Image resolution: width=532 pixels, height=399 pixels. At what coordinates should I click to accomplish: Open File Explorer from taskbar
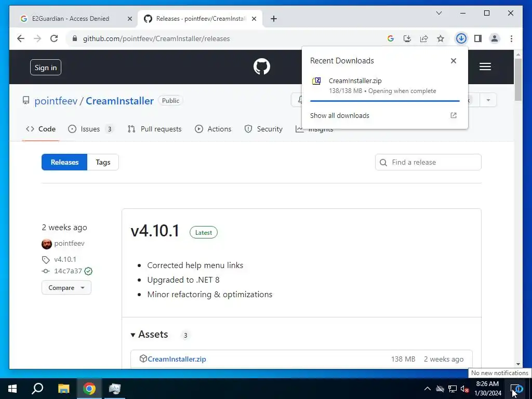click(63, 389)
